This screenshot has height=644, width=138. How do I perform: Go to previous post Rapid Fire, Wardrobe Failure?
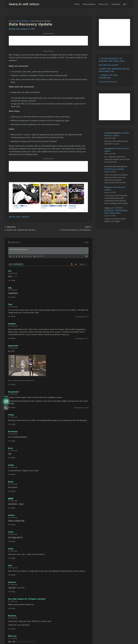tap(21, 229)
